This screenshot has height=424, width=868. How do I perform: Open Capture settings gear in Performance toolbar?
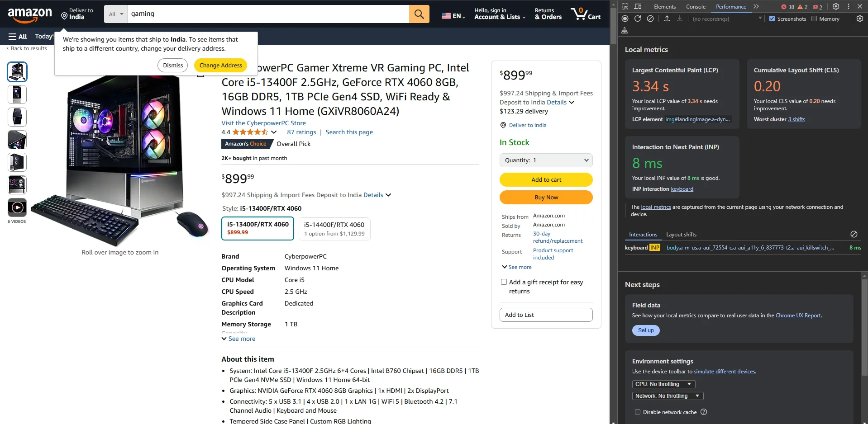tap(860, 19)
